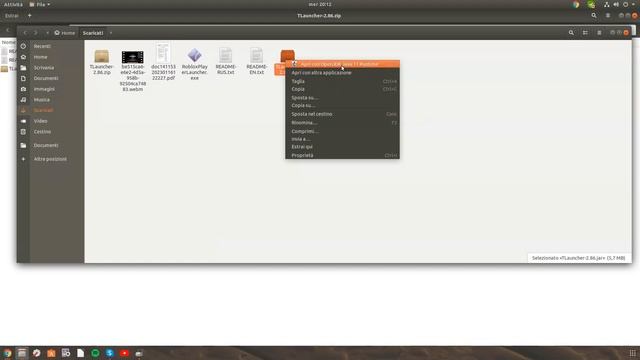Select the .webm video file thumbnail
This screenshot has width=640, height=360.
point(133,57)
